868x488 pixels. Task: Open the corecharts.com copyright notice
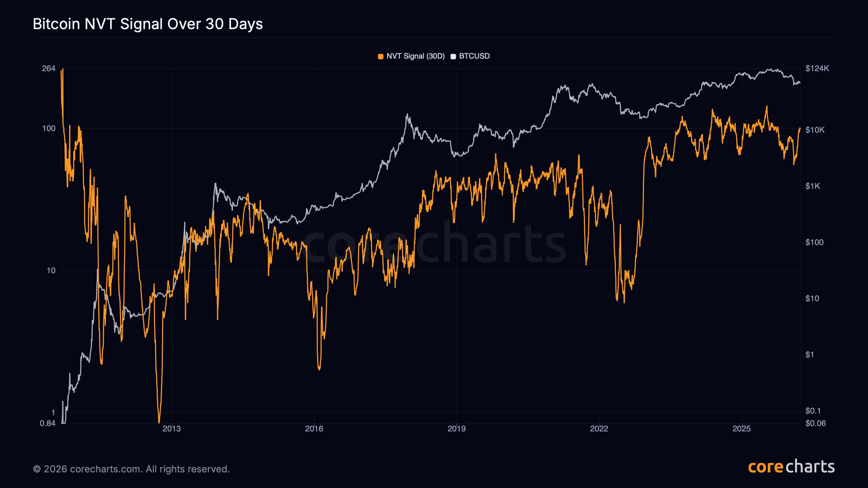click(x=131, y=469)
